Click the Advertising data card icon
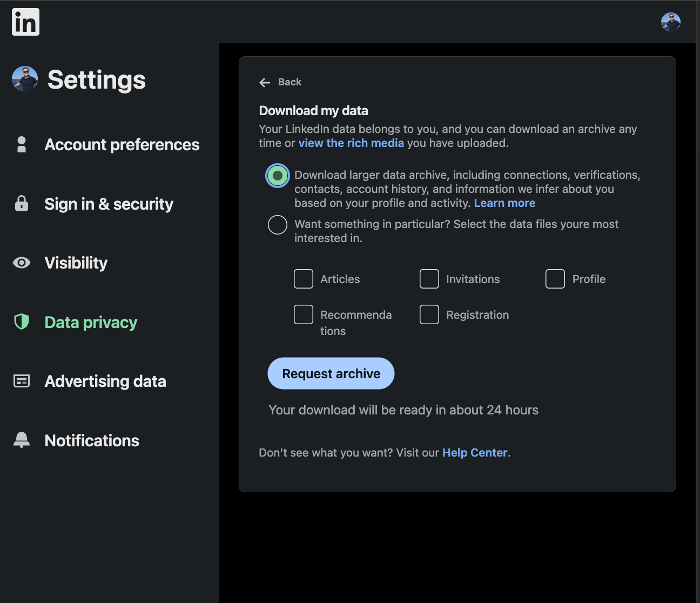Screen dimensions: 700x603 point(21,381)
